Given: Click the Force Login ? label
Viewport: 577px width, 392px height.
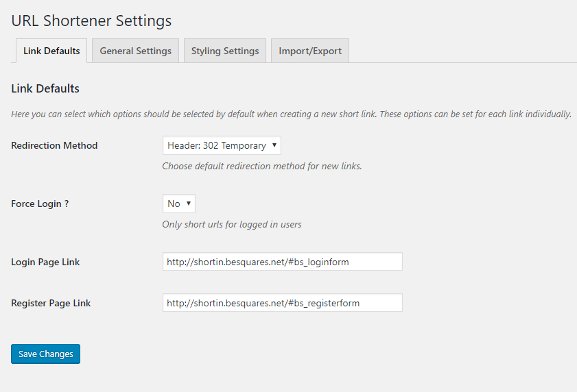Looking at the screenshot, I should pos(40,204).
